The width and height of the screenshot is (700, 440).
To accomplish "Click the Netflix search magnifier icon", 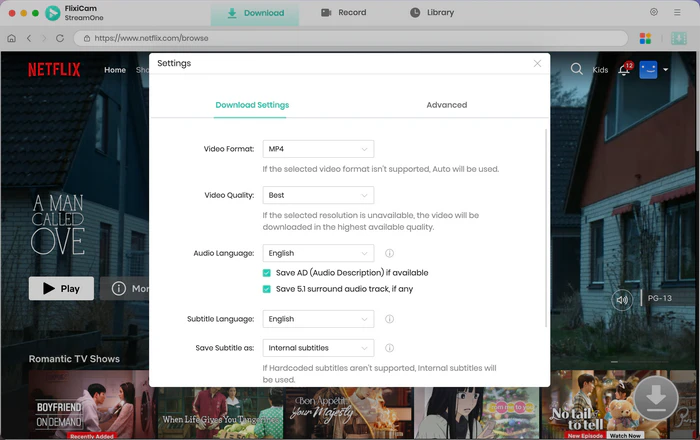I will 577,69.
